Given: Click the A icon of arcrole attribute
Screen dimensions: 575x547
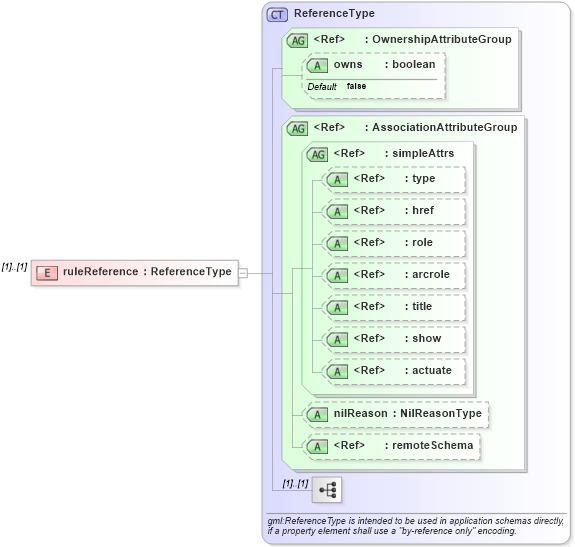Looking at the screenshot, I should click(x=337, y=276).
